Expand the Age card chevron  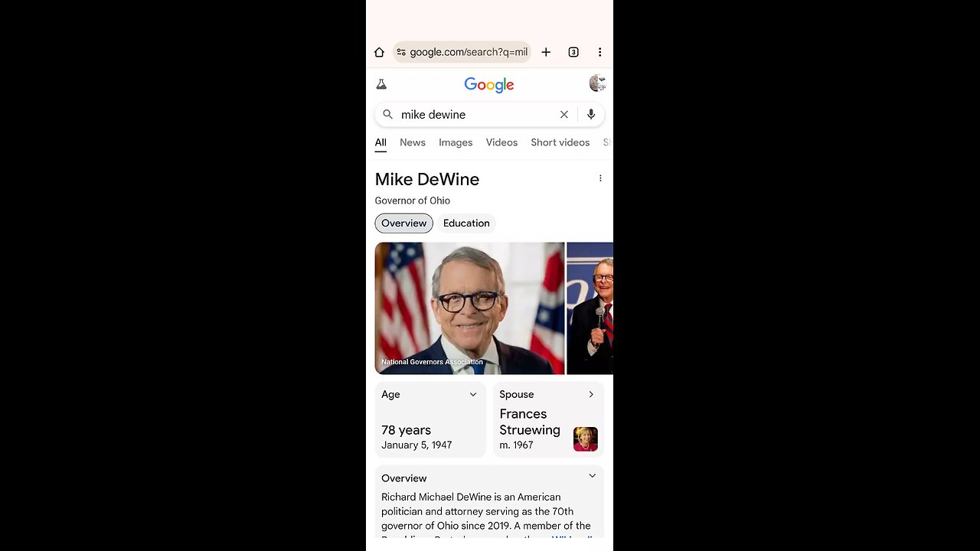click(473, 394)
